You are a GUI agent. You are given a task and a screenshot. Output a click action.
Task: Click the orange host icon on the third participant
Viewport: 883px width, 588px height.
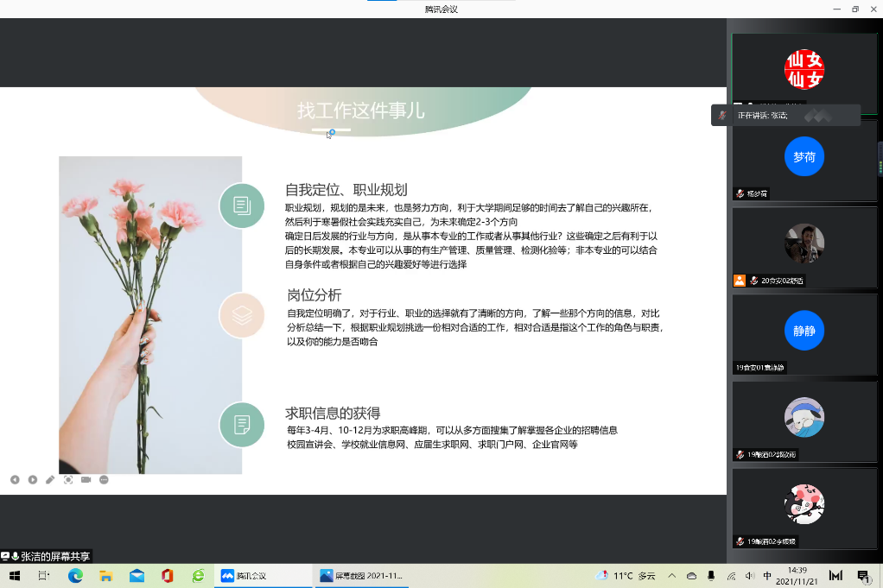[740, 281]
